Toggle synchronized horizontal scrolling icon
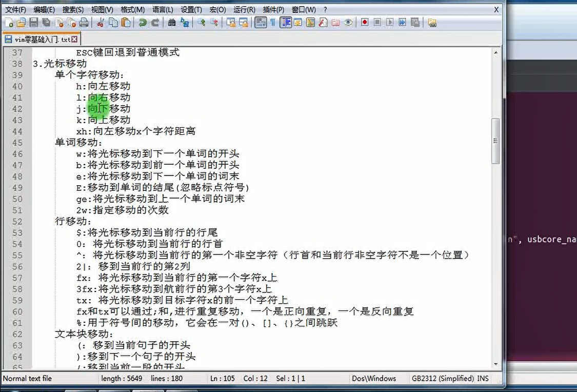 click(x=243, y=23)
